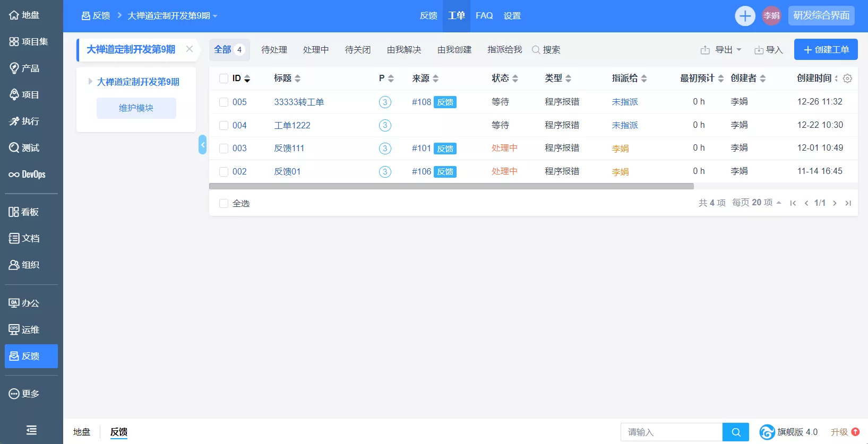Open the DevOps sidebar section
868x444 pixels.
28,175
